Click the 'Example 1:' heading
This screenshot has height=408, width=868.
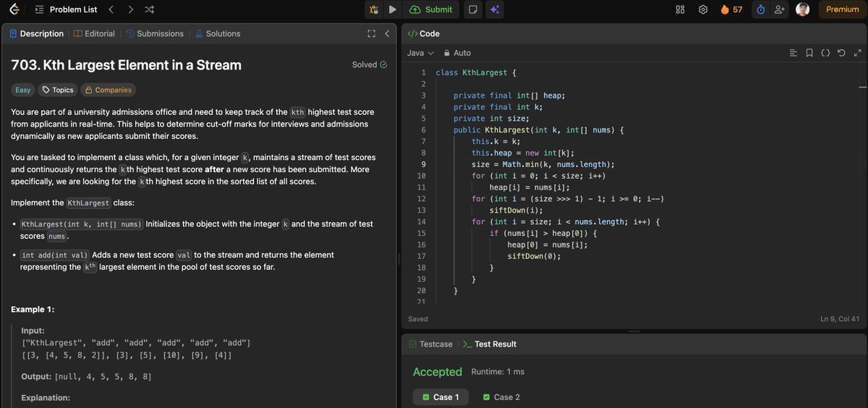tap(33, 310)
